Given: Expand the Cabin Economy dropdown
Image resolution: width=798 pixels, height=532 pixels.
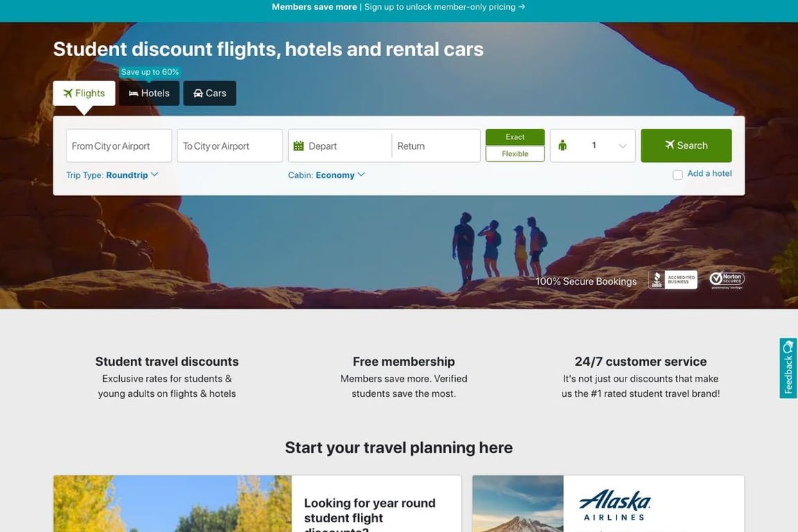Looking at the screenshot, I should [x=327, y=175].
